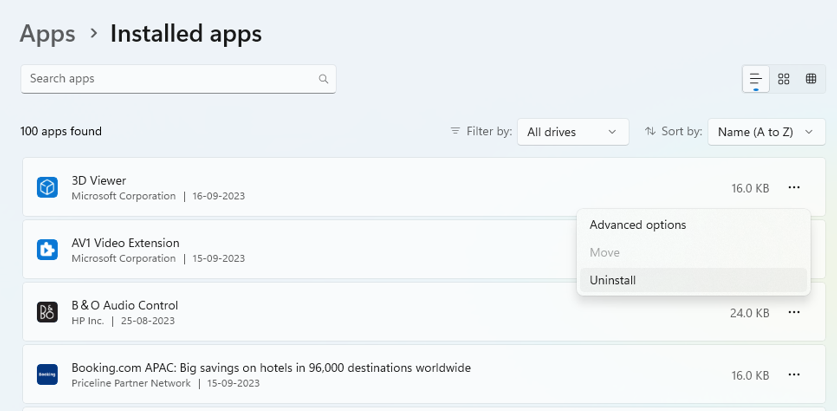Image resolution: width=837 pixels, height=411 pixels.
Task: Choose Uninstall from the context menu
Action: pyautogui.click(x=613, y=280)
